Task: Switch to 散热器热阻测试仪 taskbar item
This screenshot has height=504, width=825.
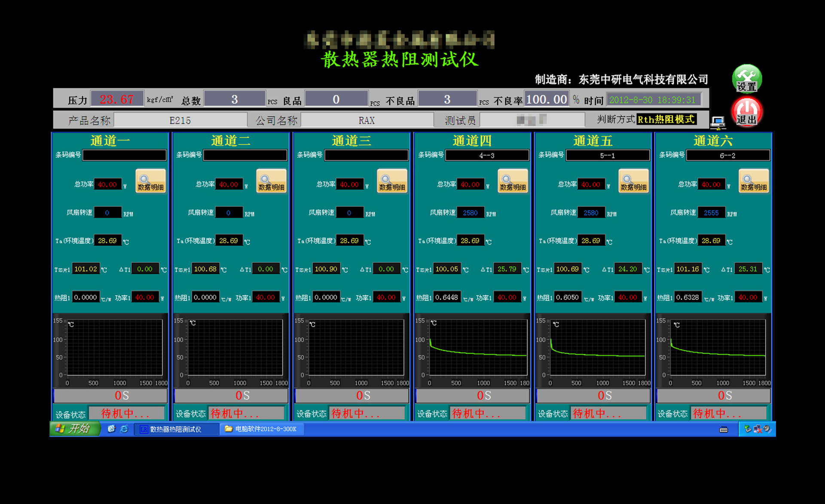Action: pyautogui.click(x=175, y=429)
